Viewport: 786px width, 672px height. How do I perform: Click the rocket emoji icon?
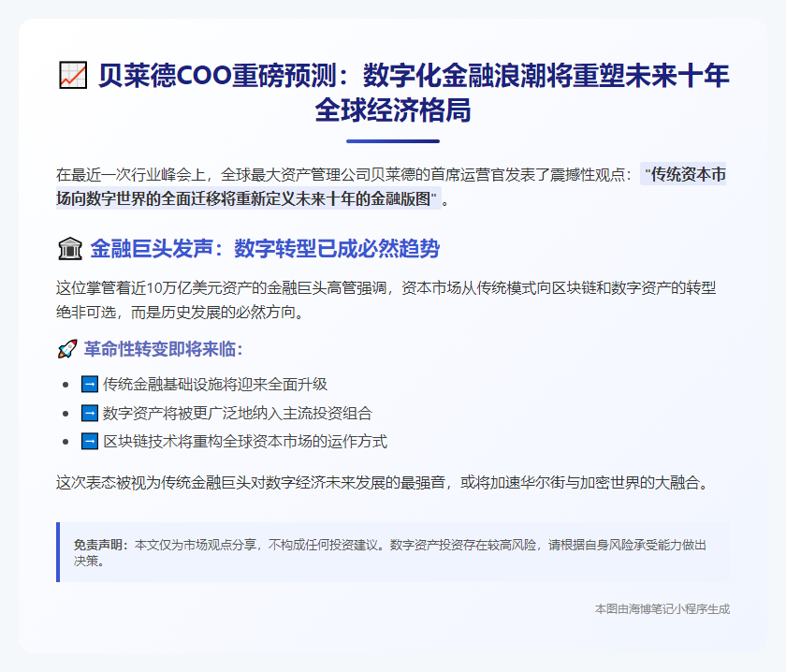[x=67, y=349]
